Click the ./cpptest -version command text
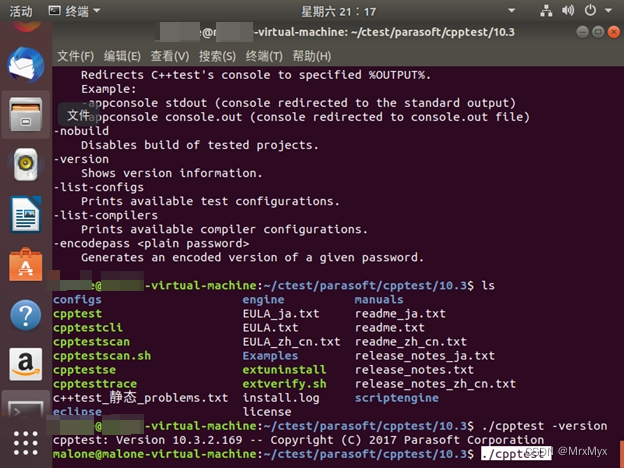This screenshot has height=468, width=624. [x=544, y=426]
